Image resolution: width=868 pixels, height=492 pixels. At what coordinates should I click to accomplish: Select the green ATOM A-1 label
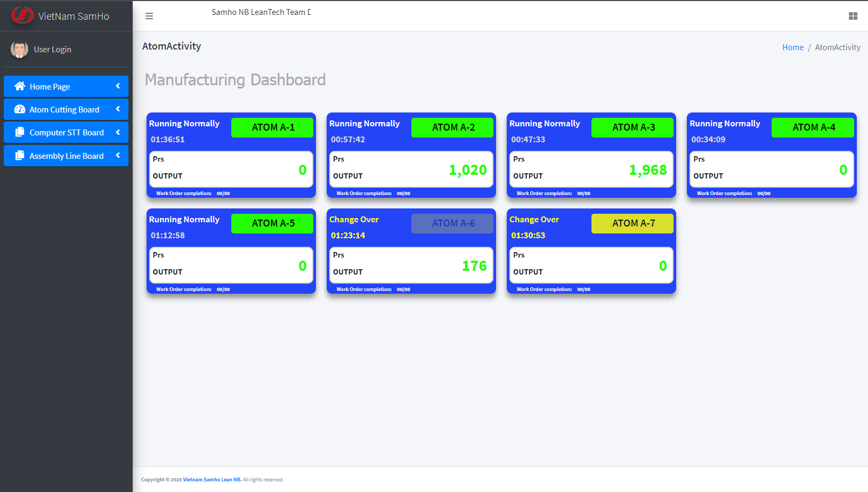tap(272, 127)
